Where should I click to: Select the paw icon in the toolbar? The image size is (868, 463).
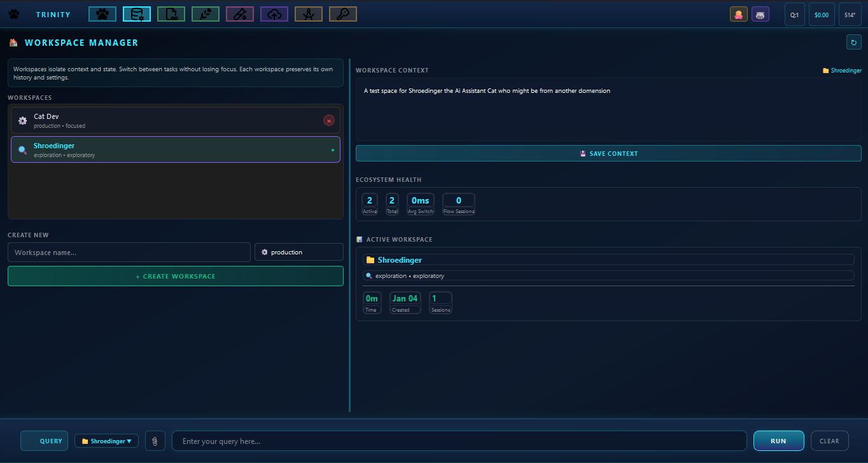click(102, 13)
